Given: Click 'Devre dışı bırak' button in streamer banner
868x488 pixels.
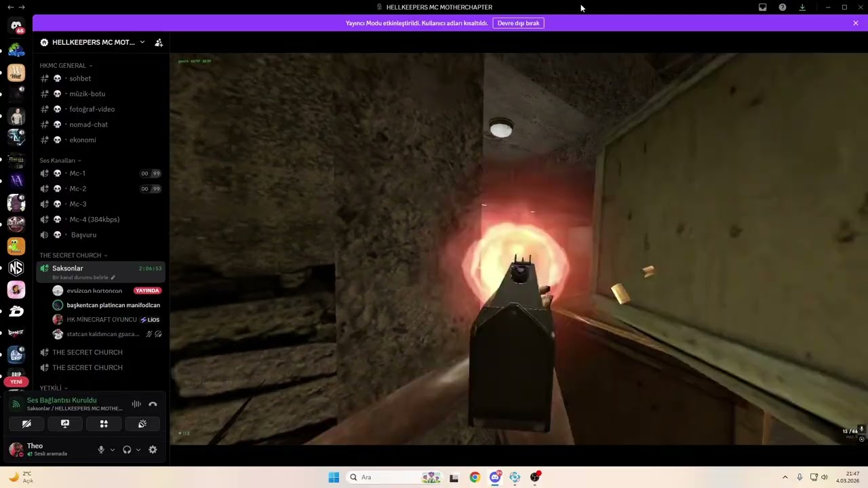Looking at the screenshot, I should click(519, 23).
